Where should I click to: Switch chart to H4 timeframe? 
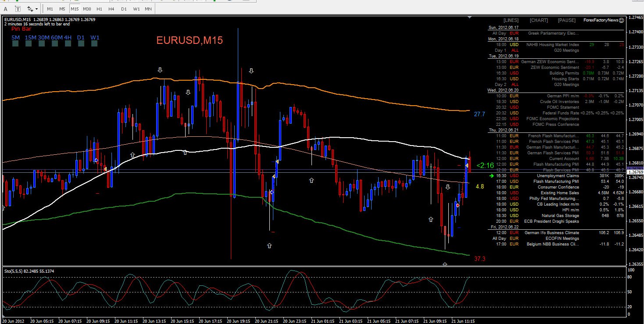point(111,8)
